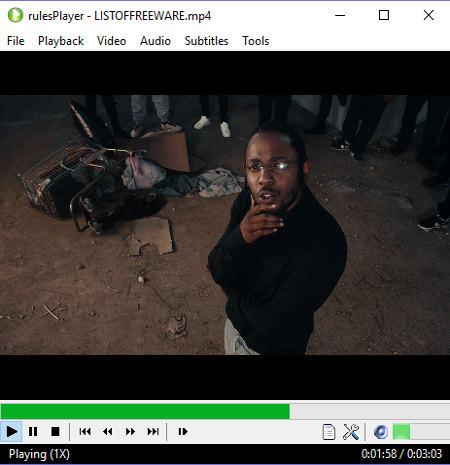The height and width of the screenshot is (465, 450).
Task: Close the rulesPlayer window
Action: pos(429,15)
